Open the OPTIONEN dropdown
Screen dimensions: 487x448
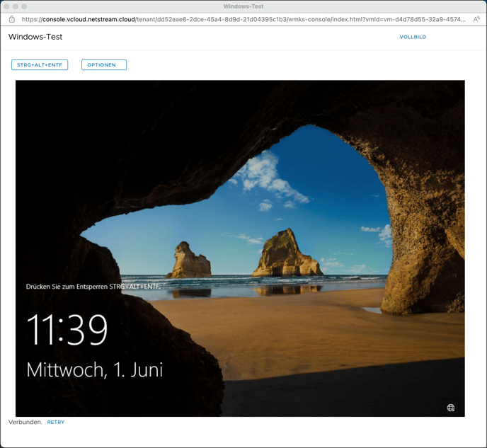104,65
